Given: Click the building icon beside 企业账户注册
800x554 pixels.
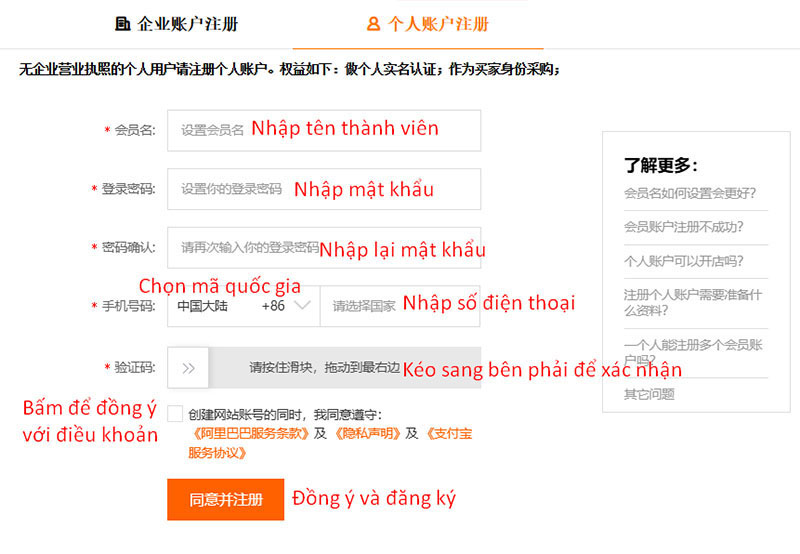Looking at the screenshot, I should 123,23.
